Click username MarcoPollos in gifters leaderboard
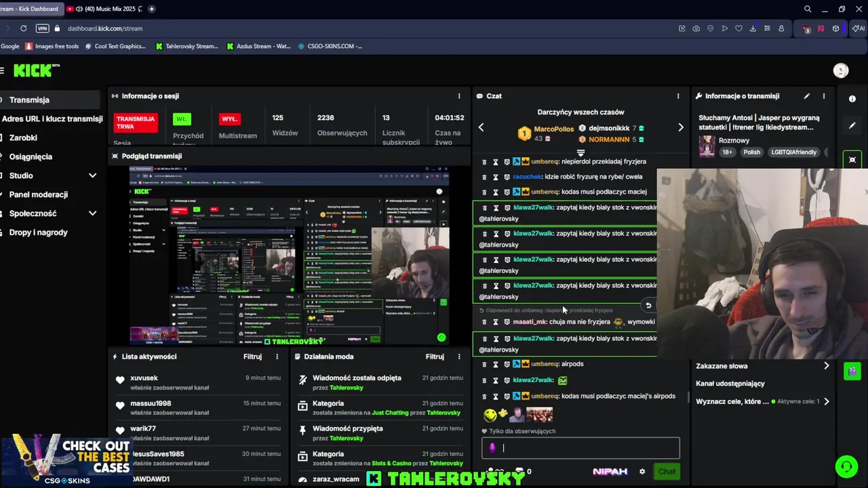The width and height of the screenshot is (868, 488). tap(554, 129)
